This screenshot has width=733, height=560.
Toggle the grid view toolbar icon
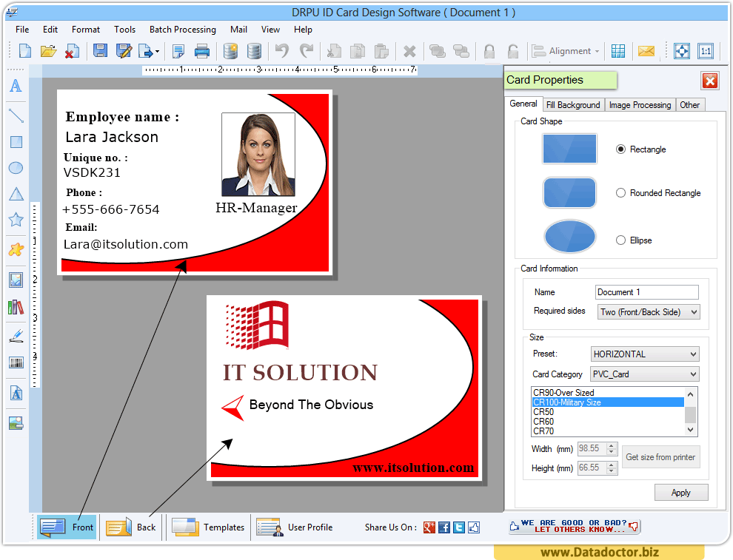618,51
